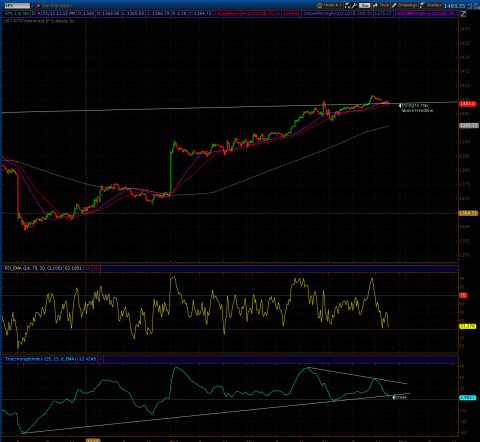Open the Style menu
This screenshot has width=480, height=442.
click(x=381, y=5)
